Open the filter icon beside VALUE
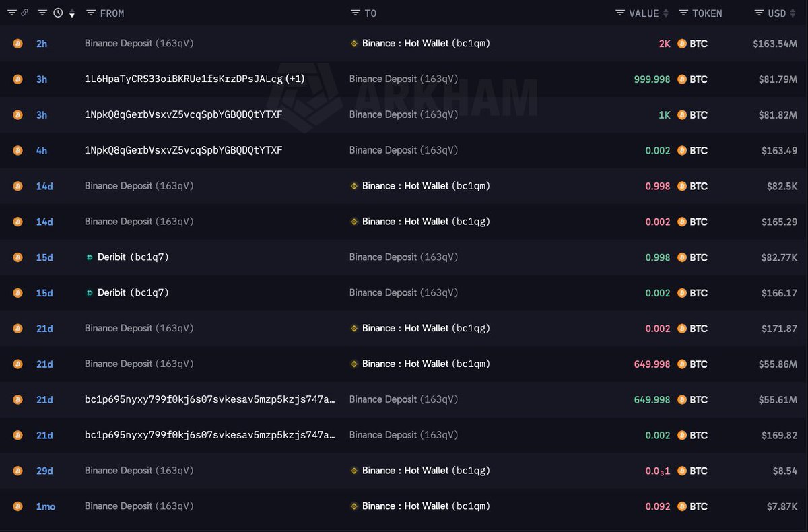This screenshot has height=532, width=808. point(620,13)
